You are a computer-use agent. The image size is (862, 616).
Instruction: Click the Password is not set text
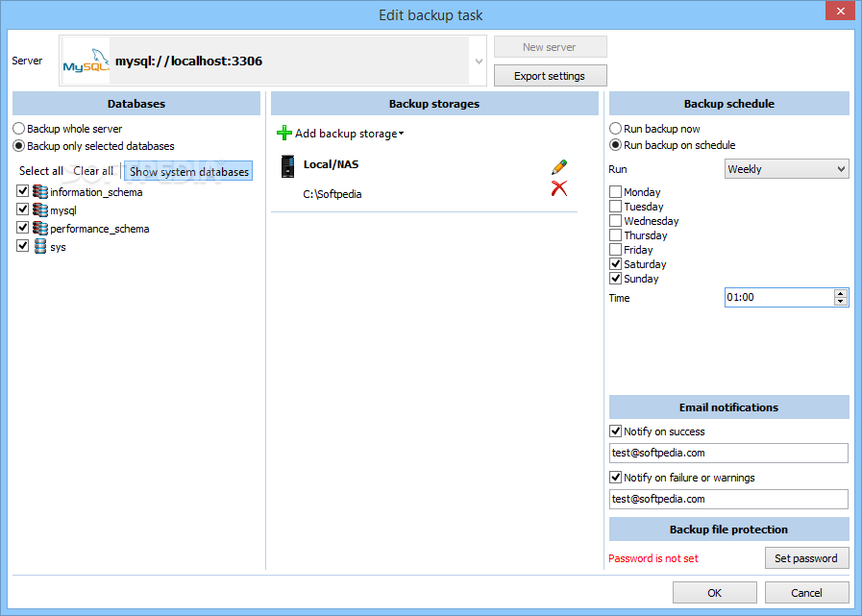point(653,558)
